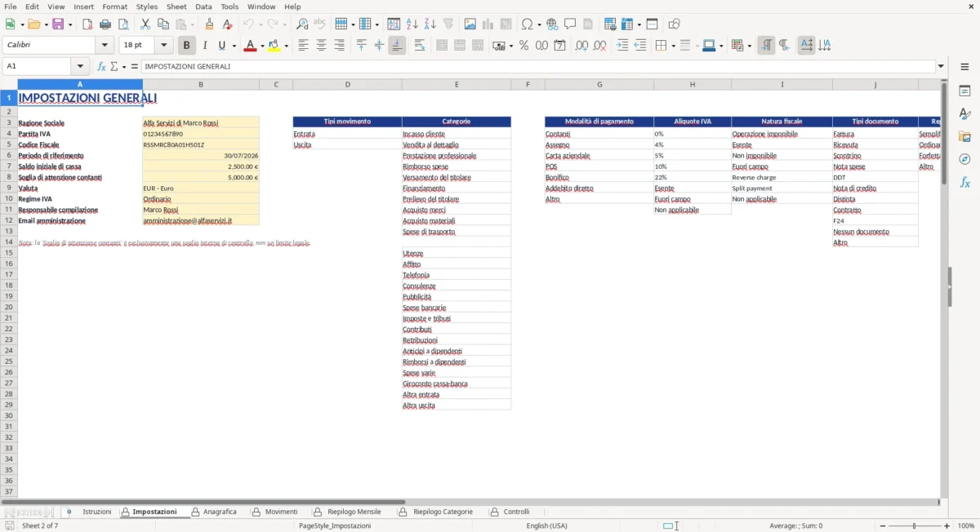The height and width of the screenshot is (532, 980).
Task: Open the Save button dropdown arrow
Action: click(x=69, y=24)
